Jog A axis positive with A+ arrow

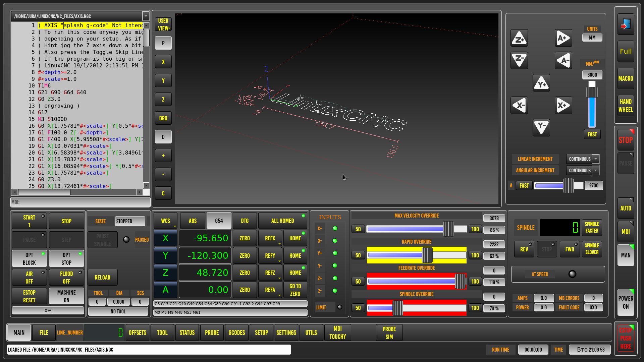pos(563,38)
